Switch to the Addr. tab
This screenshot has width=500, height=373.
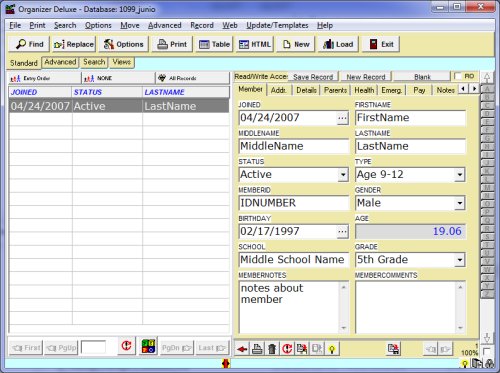tap(278, 90)
